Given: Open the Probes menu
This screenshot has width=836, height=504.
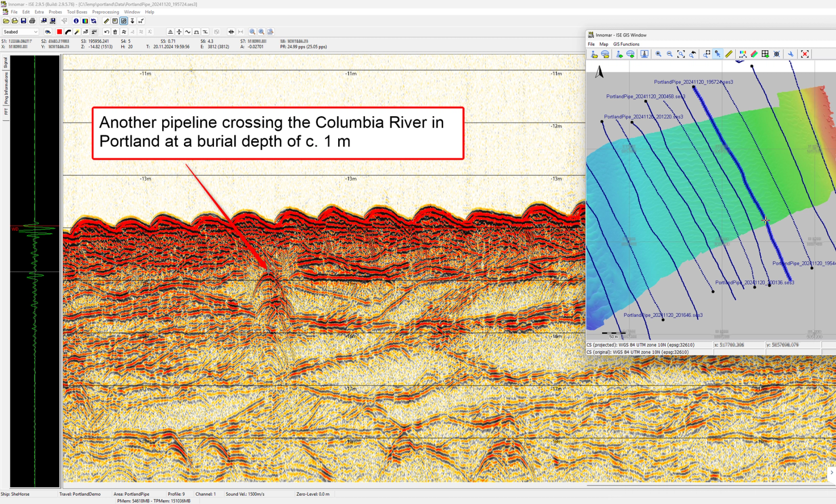Looking at the screenshot, I should point(55,12).
